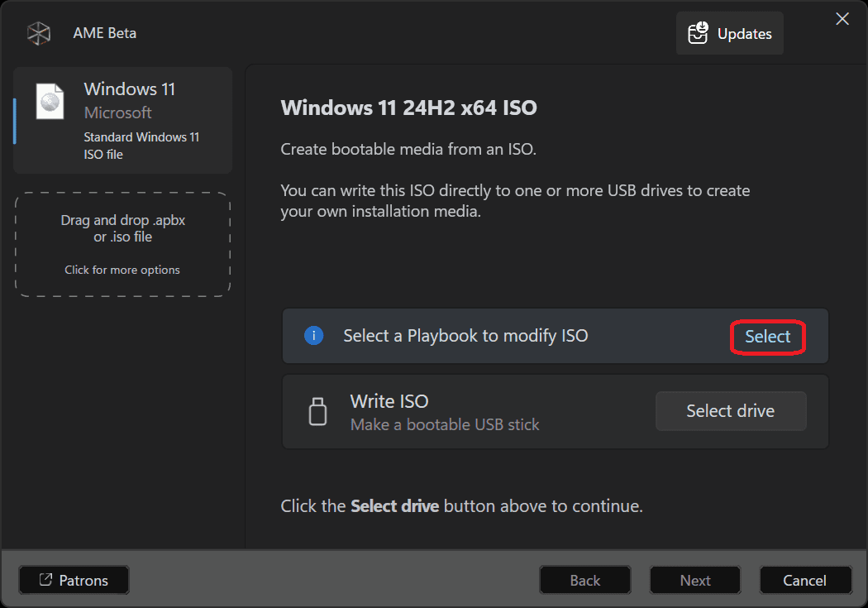
Task: Click the AME cube logo icon
Action: coord(39,34)
